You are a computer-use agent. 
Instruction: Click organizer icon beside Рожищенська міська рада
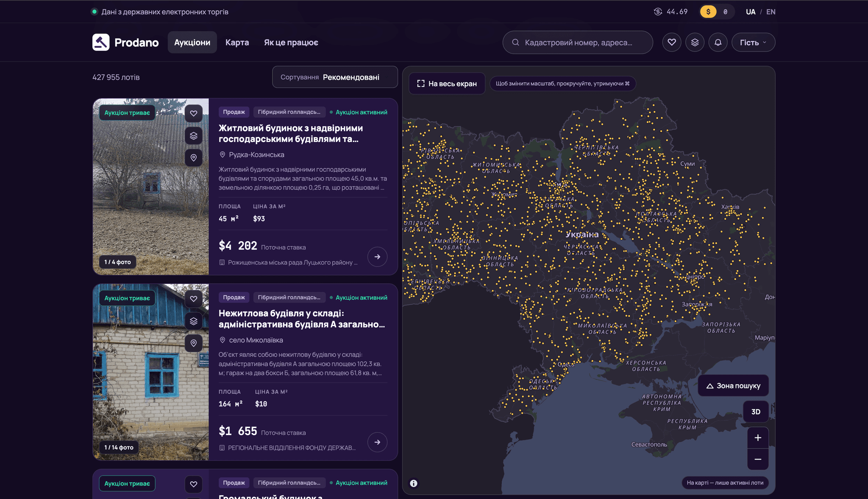pyautogui.click(x=222, y=263)
